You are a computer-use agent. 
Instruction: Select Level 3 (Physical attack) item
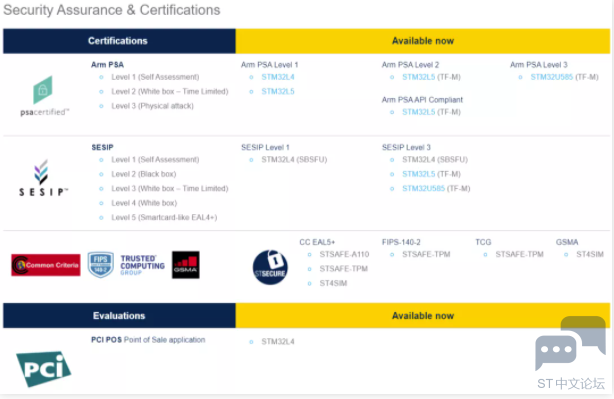point(152,106)
